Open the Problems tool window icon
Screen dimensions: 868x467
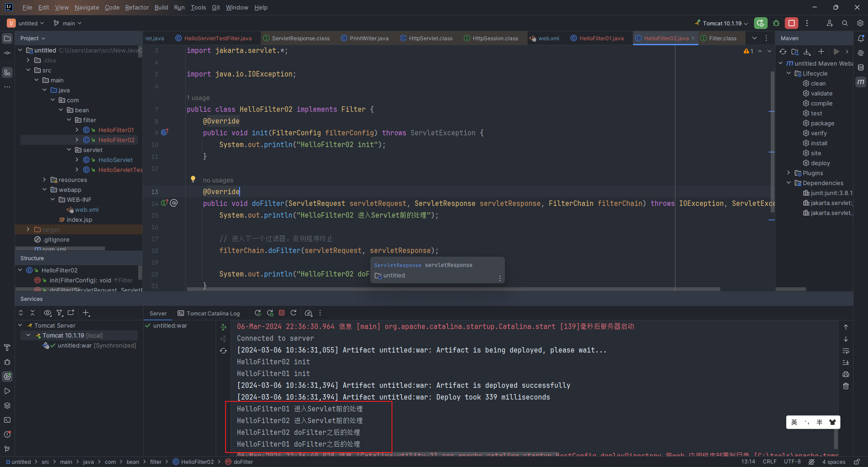[7, 434]
